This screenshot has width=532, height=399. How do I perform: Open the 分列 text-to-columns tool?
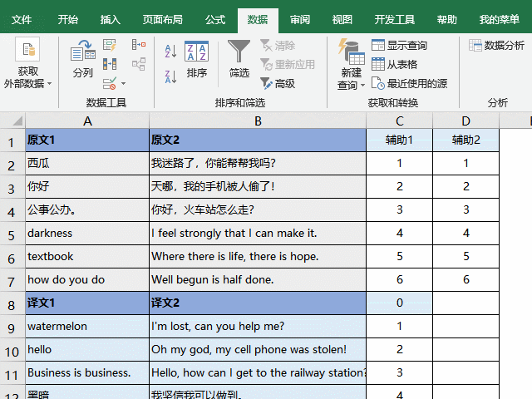pyautogui.click(x=83, y=58)
